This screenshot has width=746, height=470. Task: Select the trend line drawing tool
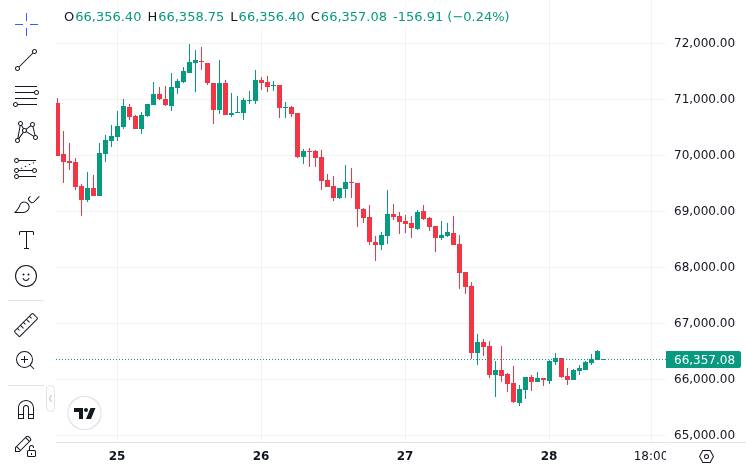(26, 60)
